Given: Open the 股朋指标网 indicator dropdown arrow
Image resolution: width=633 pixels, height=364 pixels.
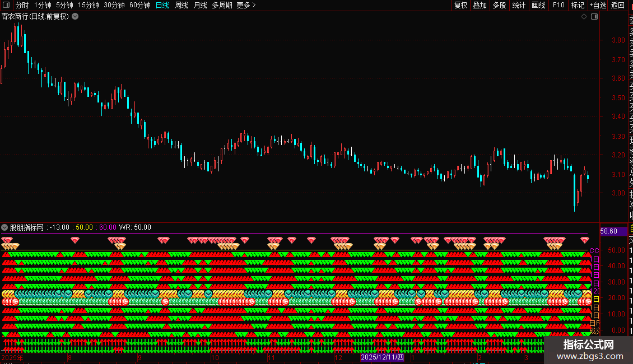Looking at the screenshot, I should [4, 227].
